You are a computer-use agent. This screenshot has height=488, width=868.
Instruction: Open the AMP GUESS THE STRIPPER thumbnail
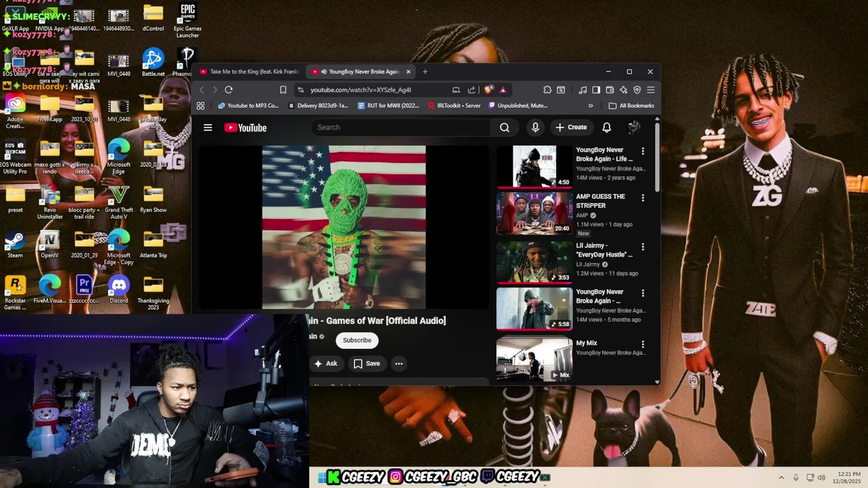point(534,213)
